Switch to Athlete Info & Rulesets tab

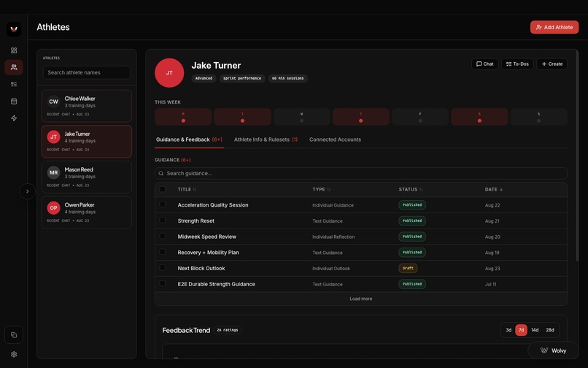[266, 139]
